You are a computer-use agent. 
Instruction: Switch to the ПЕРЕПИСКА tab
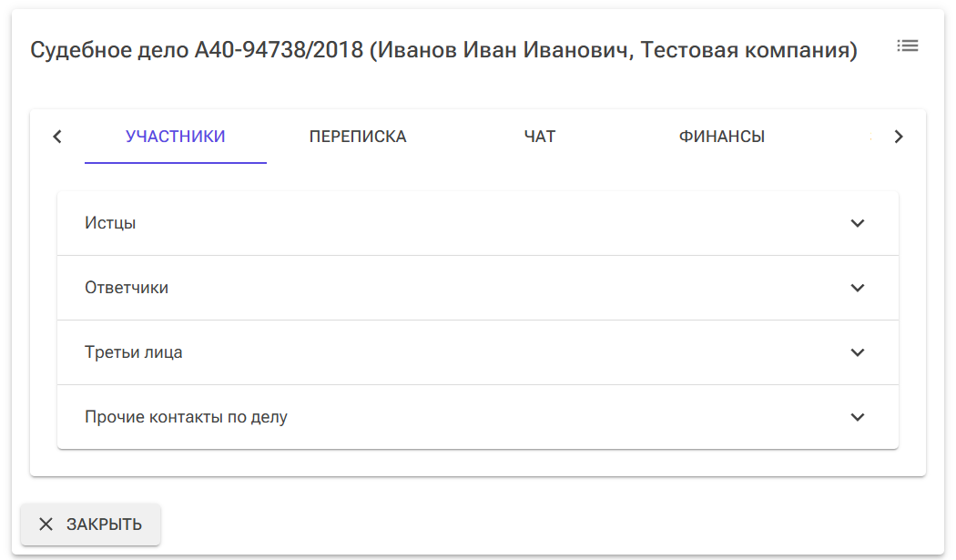tap(358, 136)
